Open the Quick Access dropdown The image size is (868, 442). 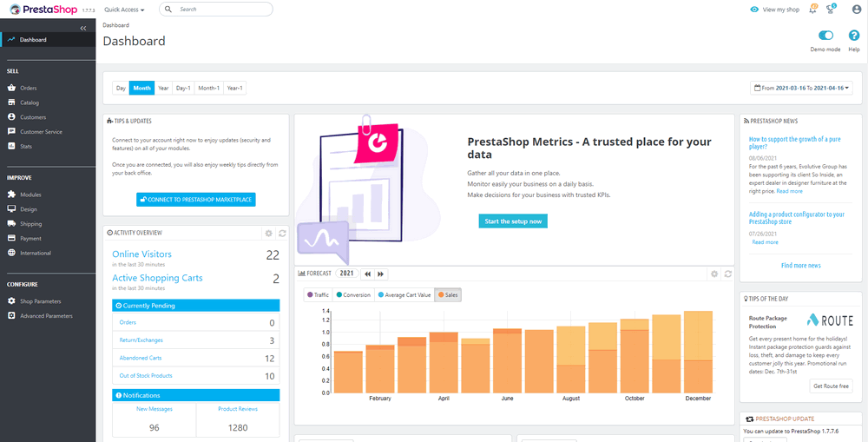pyautogui.click(x=124, y=10)
